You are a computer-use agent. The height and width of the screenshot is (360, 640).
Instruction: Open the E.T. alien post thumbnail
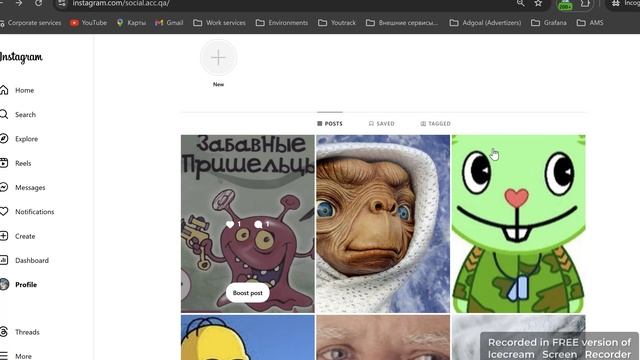(383, 224)
